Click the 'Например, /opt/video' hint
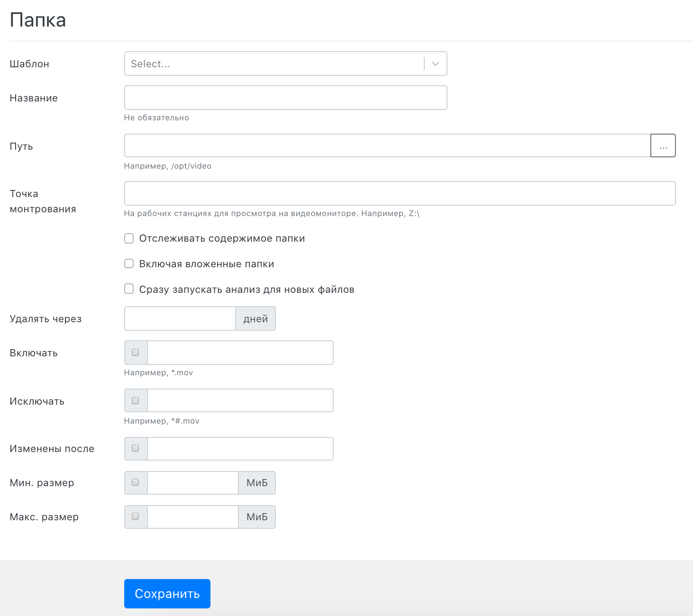693x616 pixels. point(168,166)
